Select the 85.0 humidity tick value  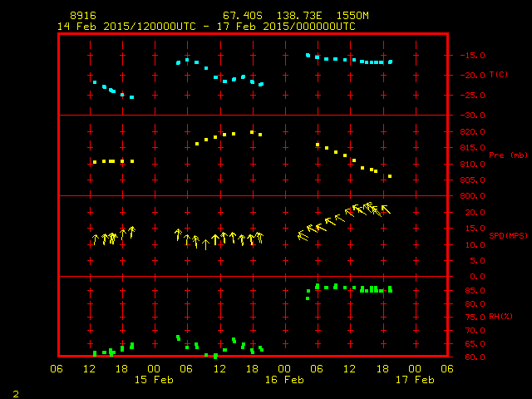point(473,290)
